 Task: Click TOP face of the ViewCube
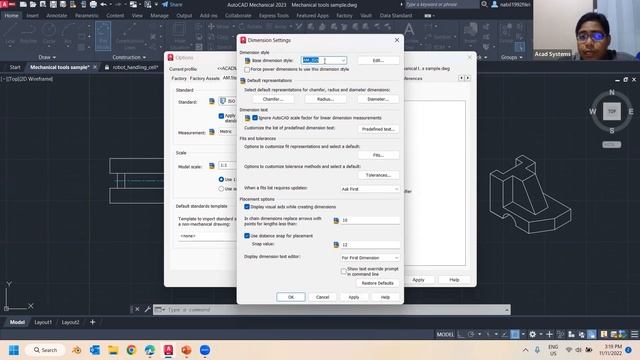point(611,111)
